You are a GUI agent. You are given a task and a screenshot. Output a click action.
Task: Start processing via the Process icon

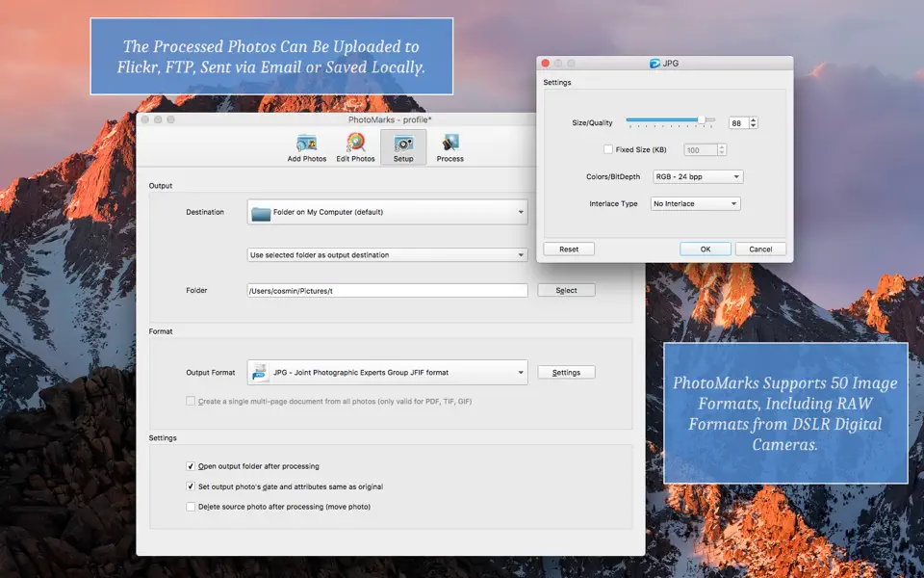coord(449,143)
